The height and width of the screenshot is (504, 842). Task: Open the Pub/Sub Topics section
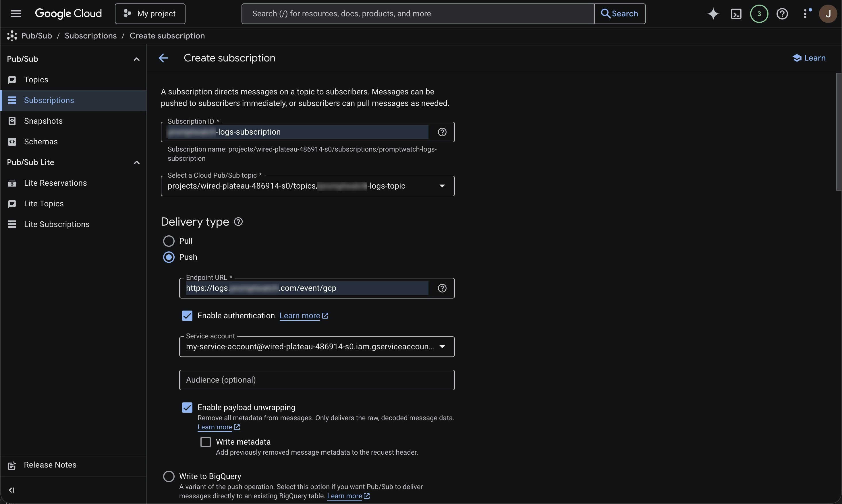[x=36, y=80]
